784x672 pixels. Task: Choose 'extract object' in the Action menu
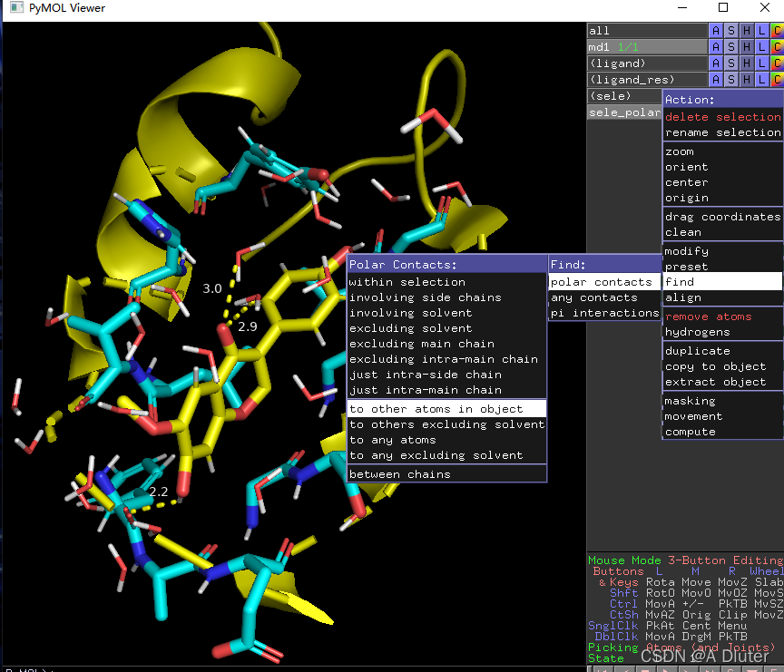coord(723,382)
